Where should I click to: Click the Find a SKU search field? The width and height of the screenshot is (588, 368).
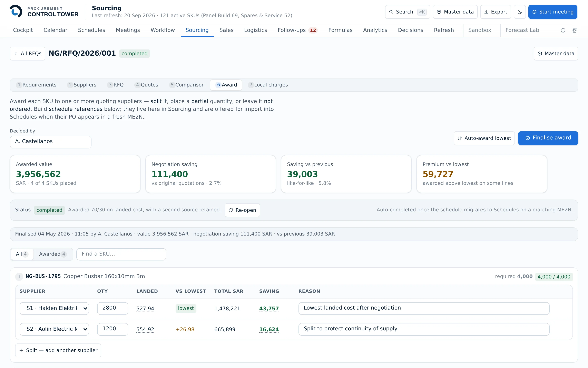click(121, 254)
